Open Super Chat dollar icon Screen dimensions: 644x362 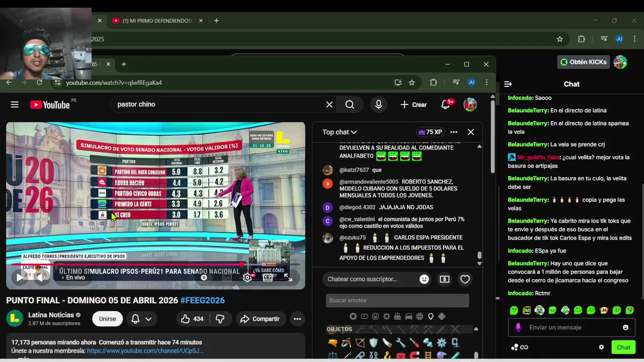(444, 279)
